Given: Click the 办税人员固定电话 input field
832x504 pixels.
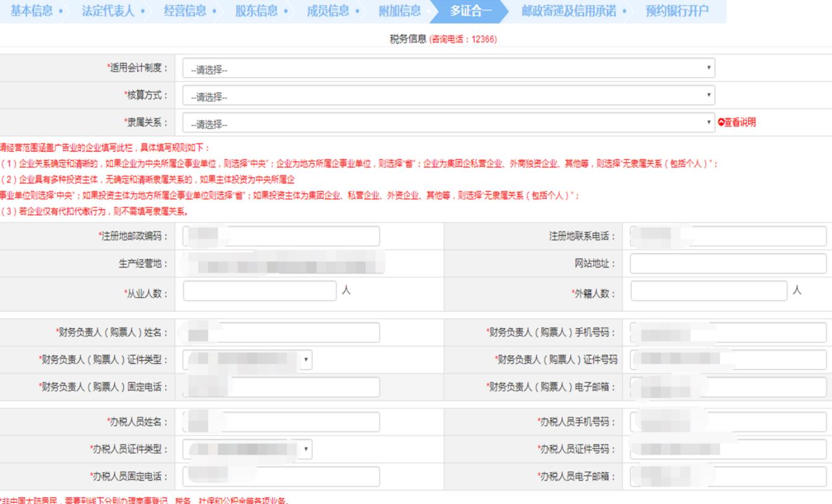Looking at the screenshot, I should 281,476.
